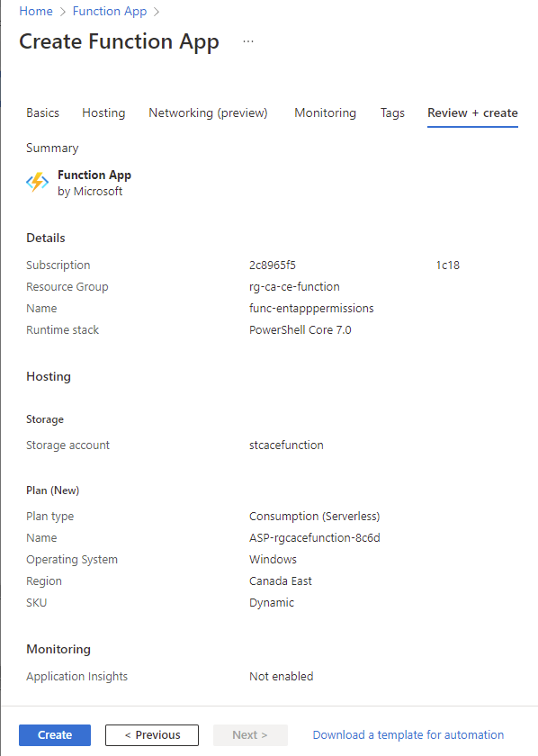This screenshot has width=538, height=756.
Task: Click the Monitoring section heading in summary
Action: click(x=58, y=650)
